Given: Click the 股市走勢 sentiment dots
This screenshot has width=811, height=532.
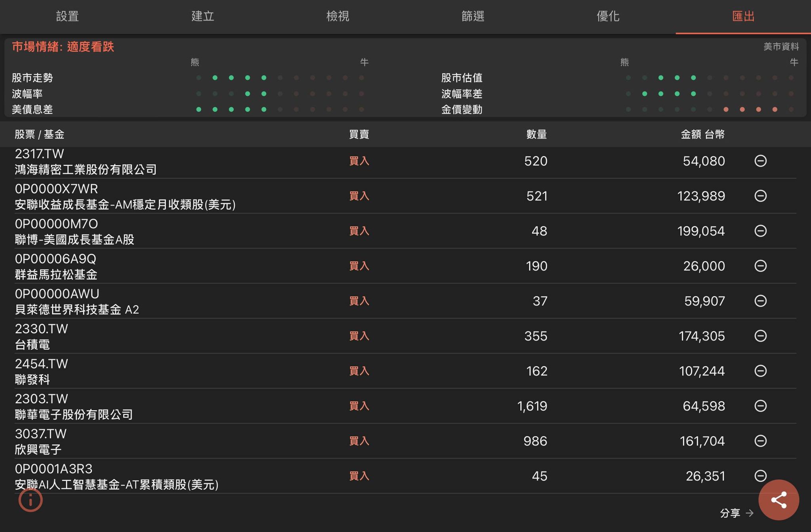Looking at the screenshot, I should click(280, 78).
